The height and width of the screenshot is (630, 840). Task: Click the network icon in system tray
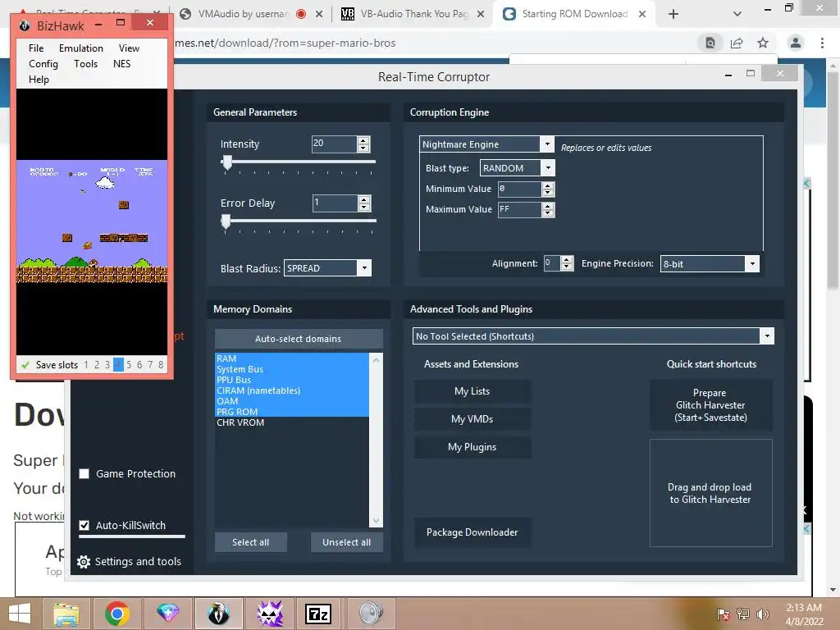click(742, 614)
